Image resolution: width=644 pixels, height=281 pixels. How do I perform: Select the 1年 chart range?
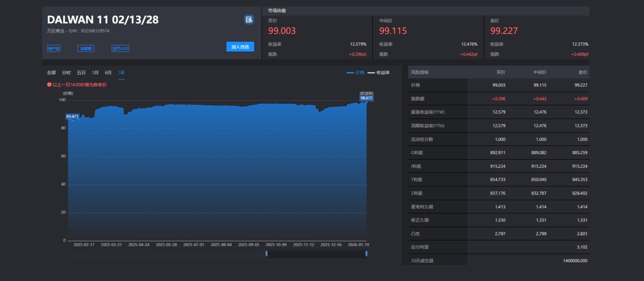122,73
